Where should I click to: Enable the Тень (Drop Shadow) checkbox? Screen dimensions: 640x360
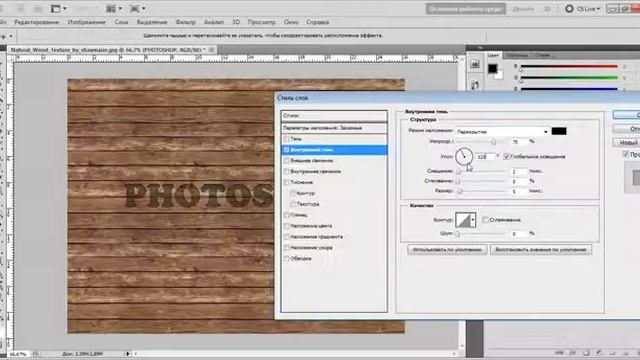tap(287, 139)
